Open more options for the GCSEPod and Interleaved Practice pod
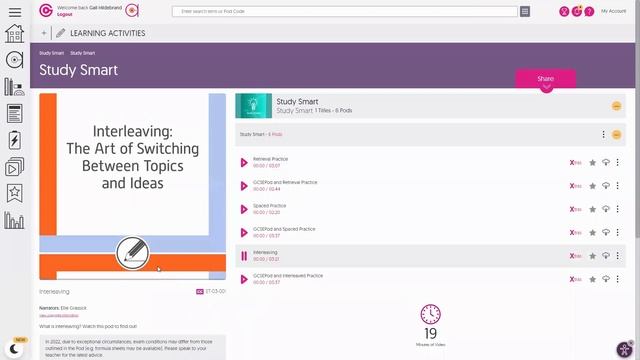The height and width of the screenshot is (360, 640). (618, 279)
